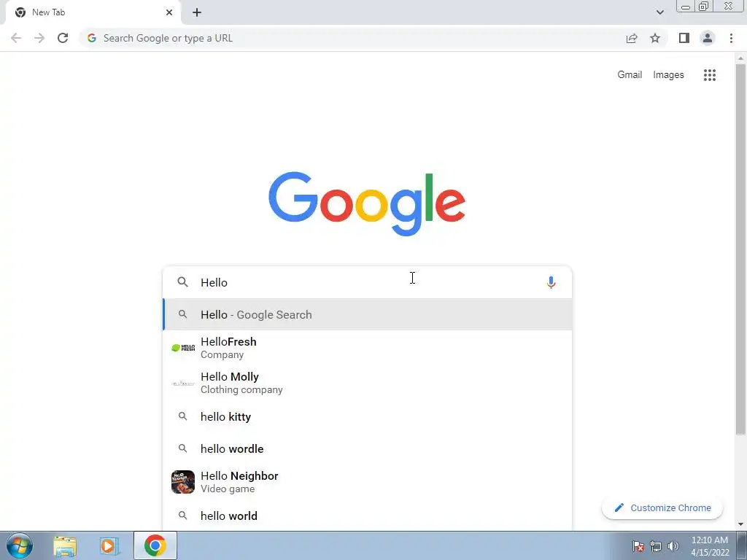Click the Show desktop strip on the taskbar
Image resolution: width=747 pixels, height=560 pixels.
(x=742, y=545)
